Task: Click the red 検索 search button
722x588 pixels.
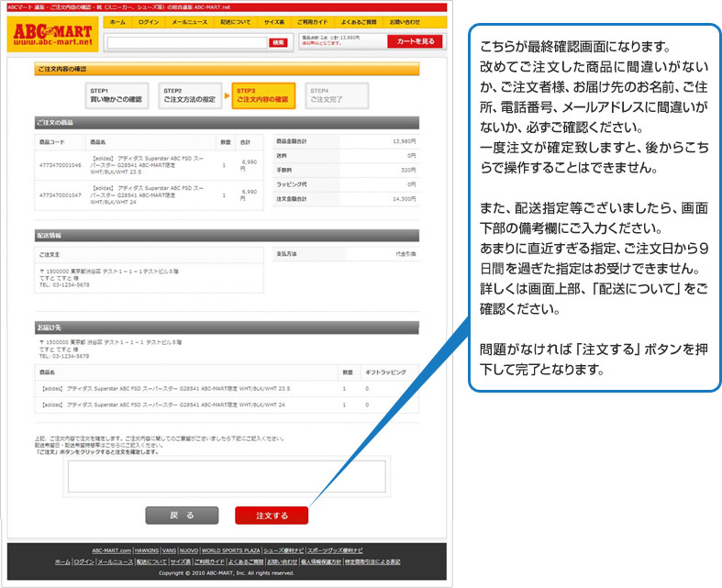Action: pyautogui.click(x=278, y=43)
